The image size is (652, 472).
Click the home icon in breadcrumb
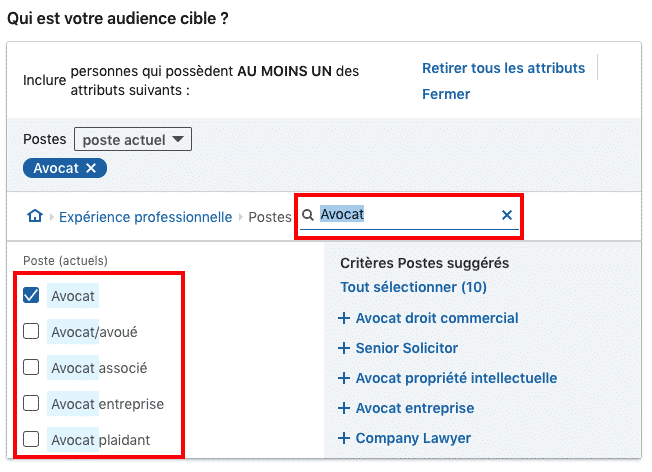click(x=35, y=217)
